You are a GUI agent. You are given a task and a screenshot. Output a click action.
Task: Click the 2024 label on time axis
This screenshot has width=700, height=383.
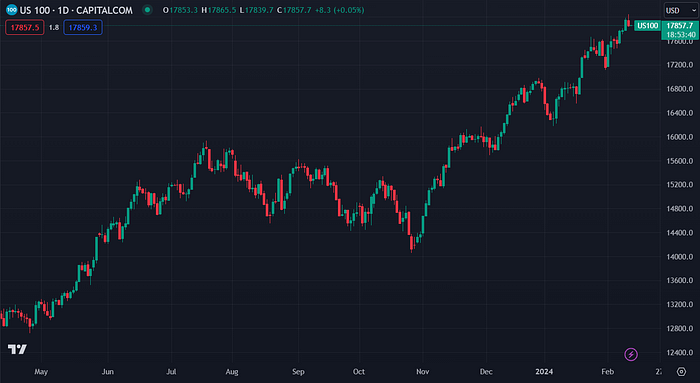pyautogui.click(x=544, y=372)
